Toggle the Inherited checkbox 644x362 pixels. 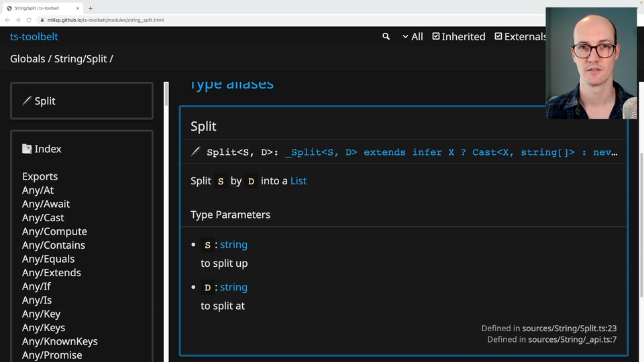[436, 36]
